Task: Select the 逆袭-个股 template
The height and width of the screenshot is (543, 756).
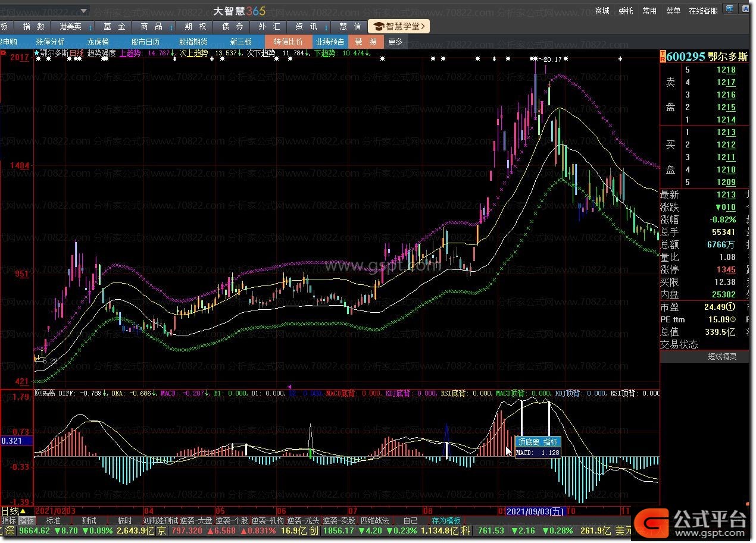Action: coord(232,520)
